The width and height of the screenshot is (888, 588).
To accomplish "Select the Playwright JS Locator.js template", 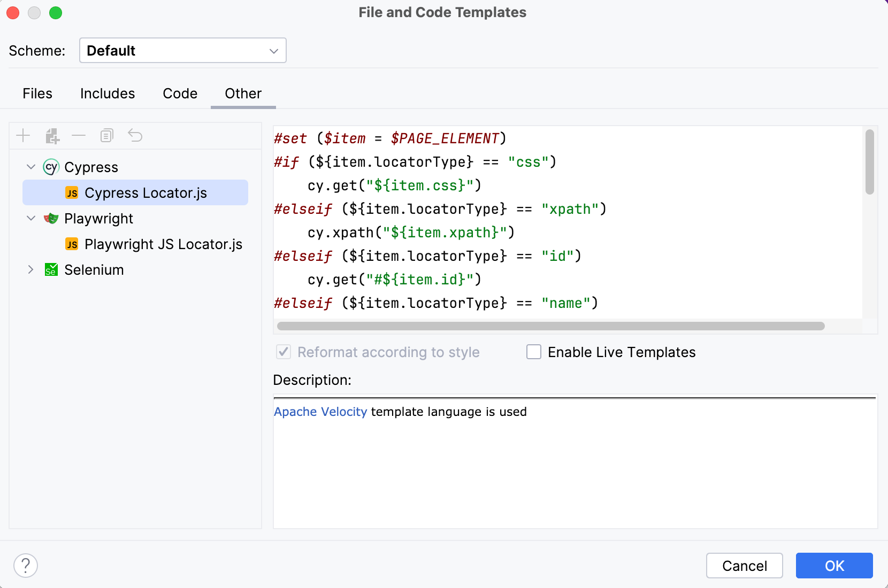I will coord(164,244).
